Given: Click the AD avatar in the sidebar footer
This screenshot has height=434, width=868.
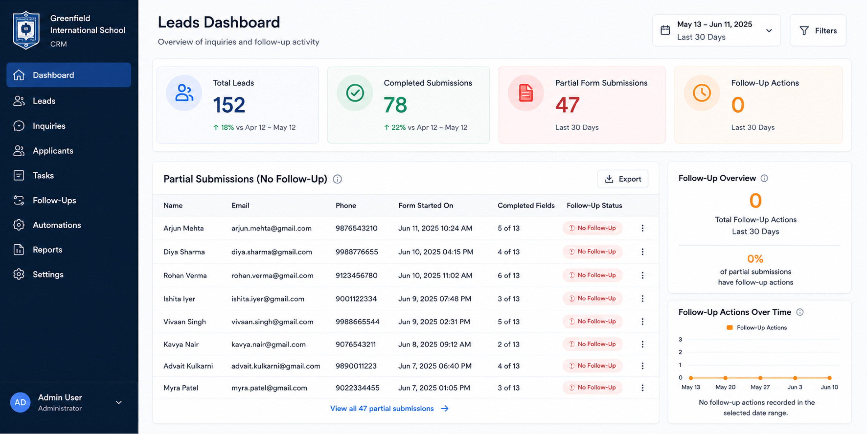Looking at the screenshot, I should tap(20, 402).
